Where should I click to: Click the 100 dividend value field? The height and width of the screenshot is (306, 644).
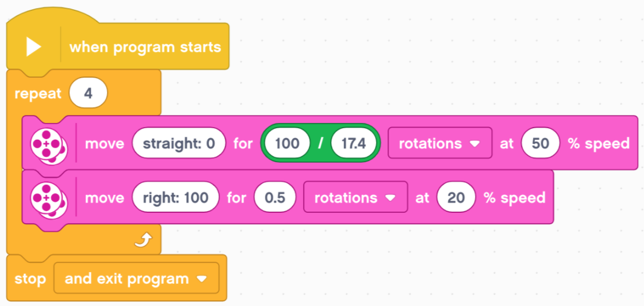[x=287, y=143]
